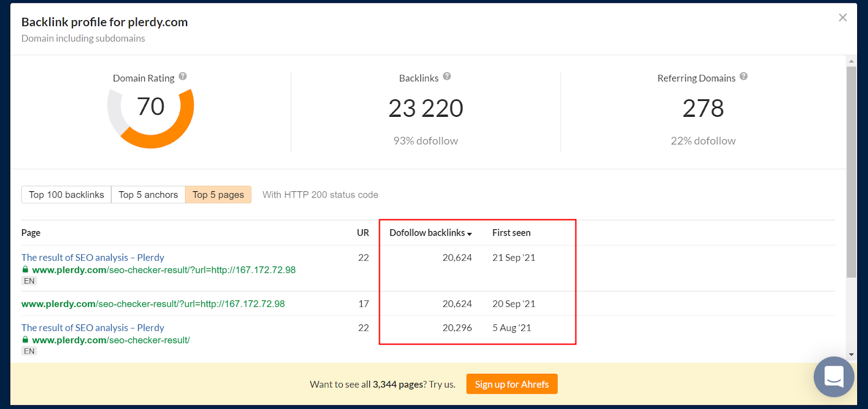The height and width of the screenshot is (409, 868).
Task: Click the '20 Sep '21' first seen date
Action: coord(514,304)
